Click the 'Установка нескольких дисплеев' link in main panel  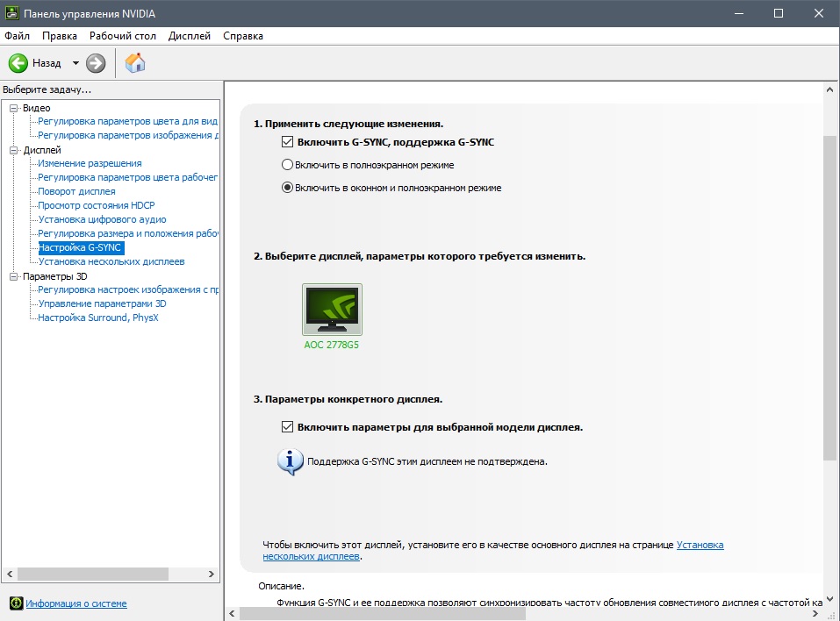700,545
